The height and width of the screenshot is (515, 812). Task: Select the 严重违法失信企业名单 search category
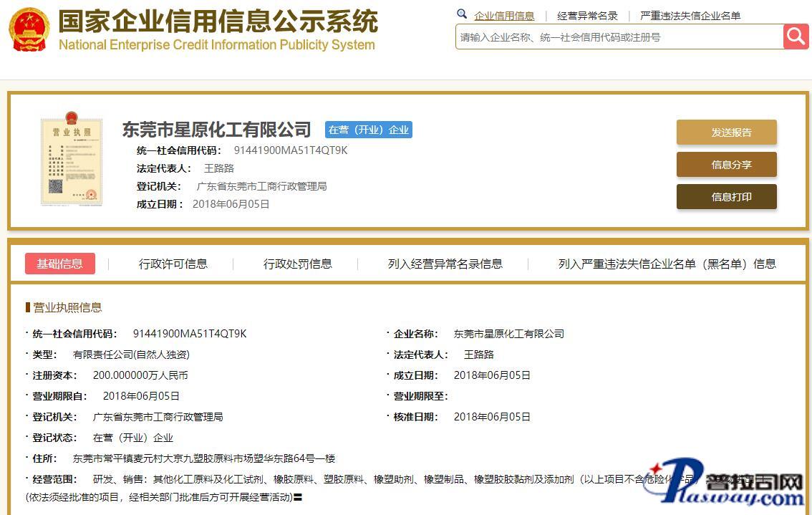click(690, 16)
